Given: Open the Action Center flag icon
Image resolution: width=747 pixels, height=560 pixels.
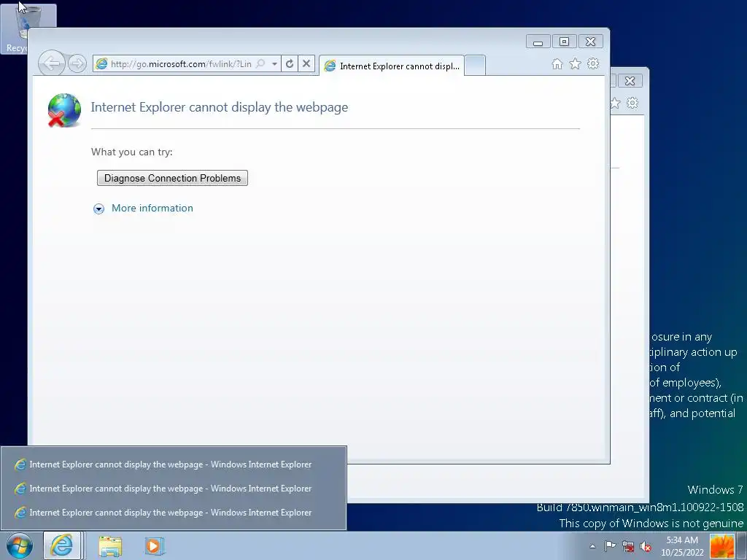Looking at the screenshot, I should click(x=611, y=545).
